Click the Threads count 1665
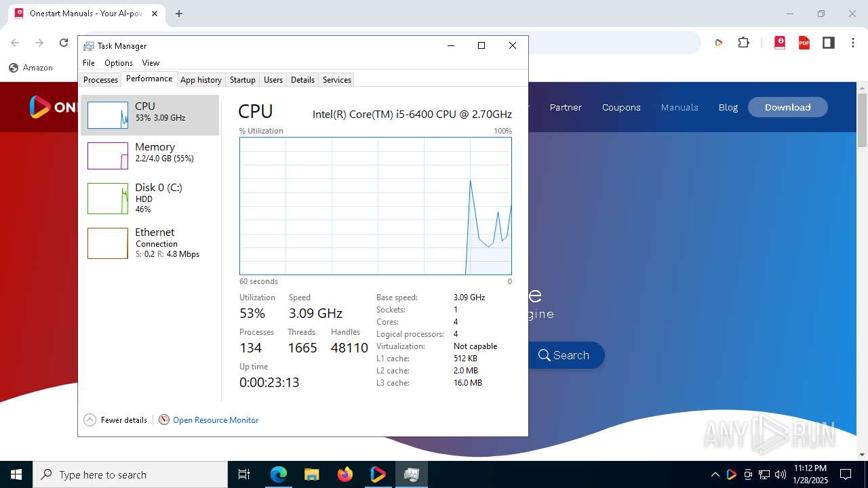 coord(302,348)
